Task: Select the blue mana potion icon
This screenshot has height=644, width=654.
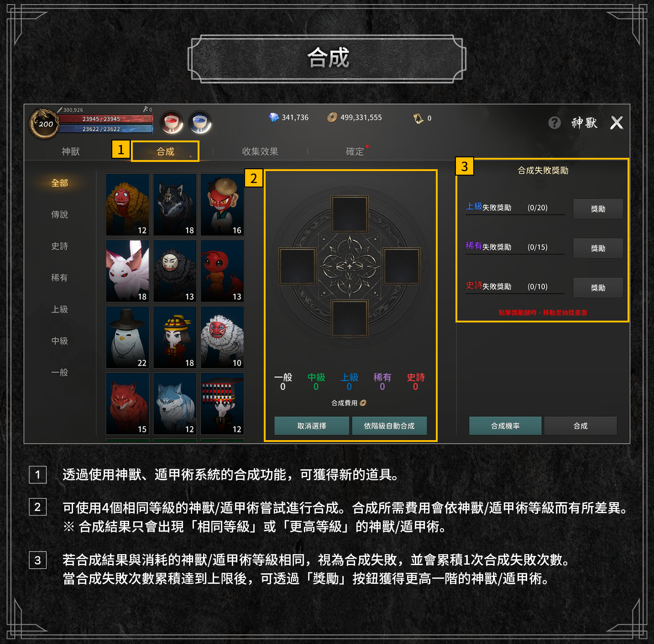Action: (x=200, y=122)
